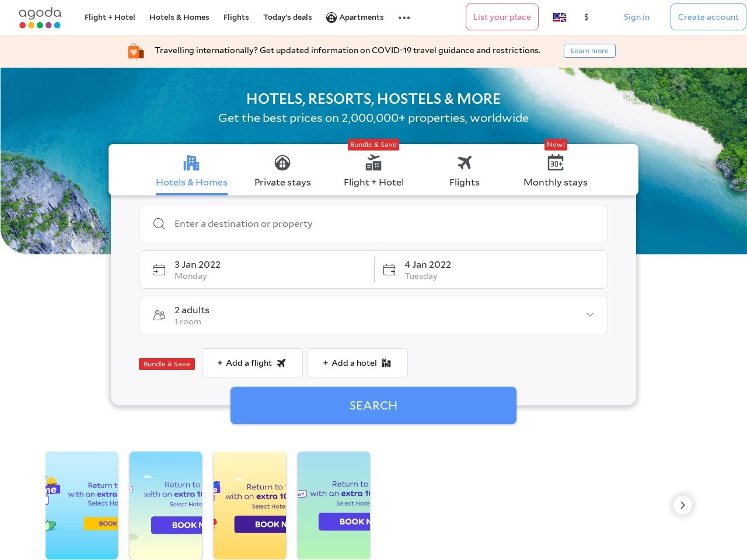The height and width of the screenshot is (560, 747).
Task: Select the Monthly stays calendar icon
Action: coord(555,163)
